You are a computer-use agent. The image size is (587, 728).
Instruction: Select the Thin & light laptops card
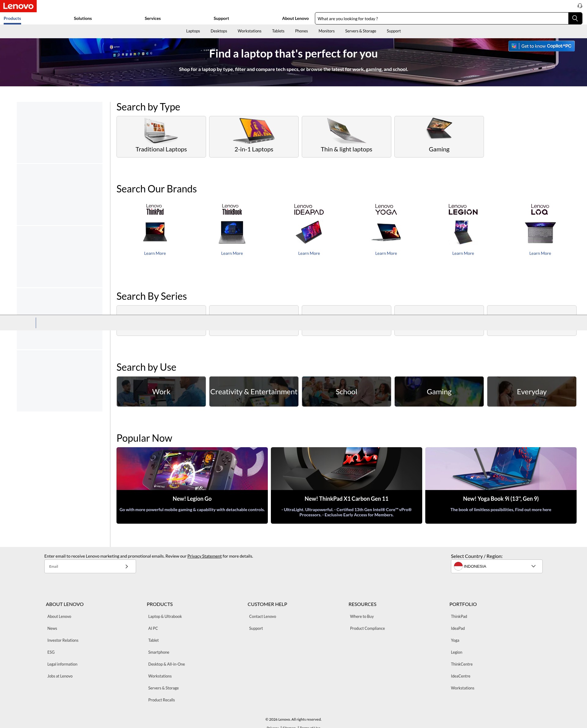tap(346, 137)
